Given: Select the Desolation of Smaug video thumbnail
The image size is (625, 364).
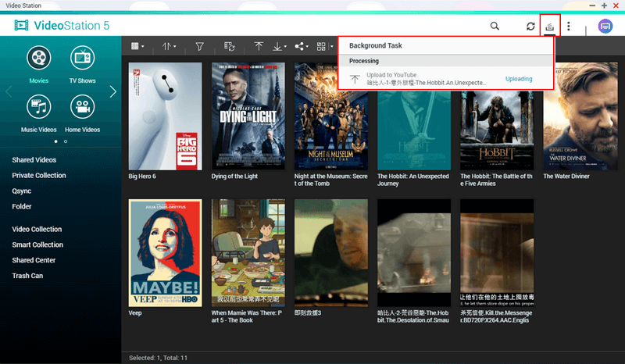Looking at the screenshot, I should pos(414,253).
